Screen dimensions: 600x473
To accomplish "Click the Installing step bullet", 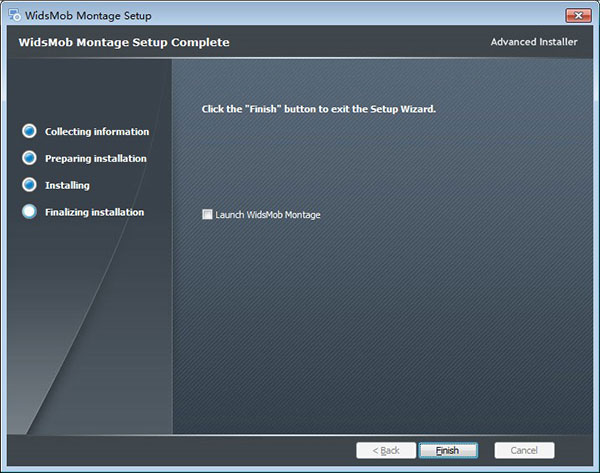I will pyautogui.click(x=29, y=184).
